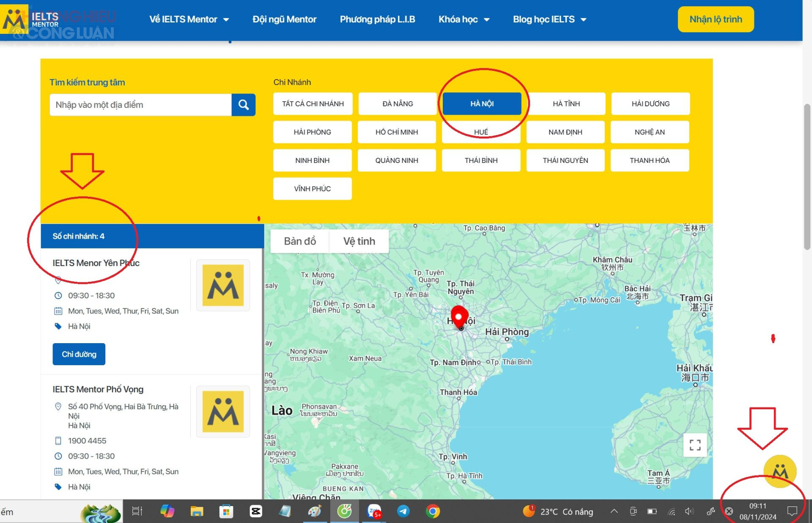The height and width of the screenshot is (523, 812).
Task: Click Chỉ đường for Yên Phúc branch
Action: point(79,354)
